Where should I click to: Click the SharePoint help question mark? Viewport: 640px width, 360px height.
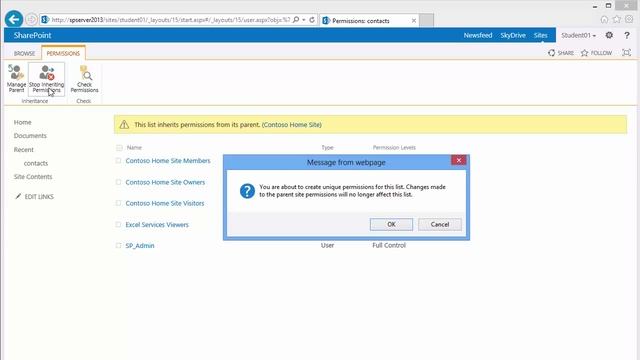(627, 36)
